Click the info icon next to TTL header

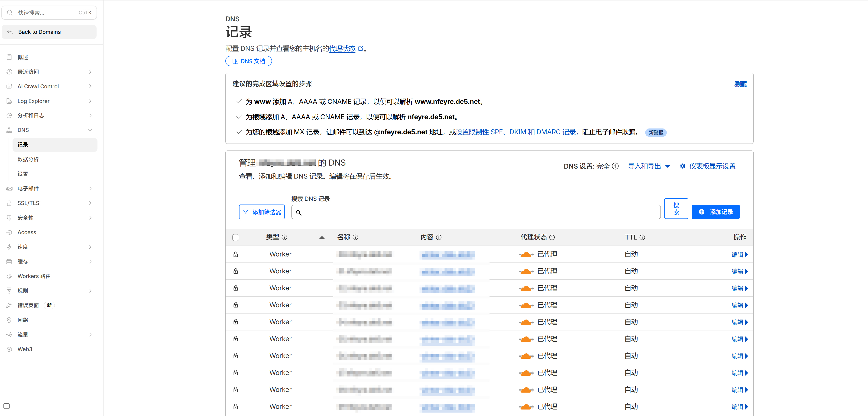point(642,237)
